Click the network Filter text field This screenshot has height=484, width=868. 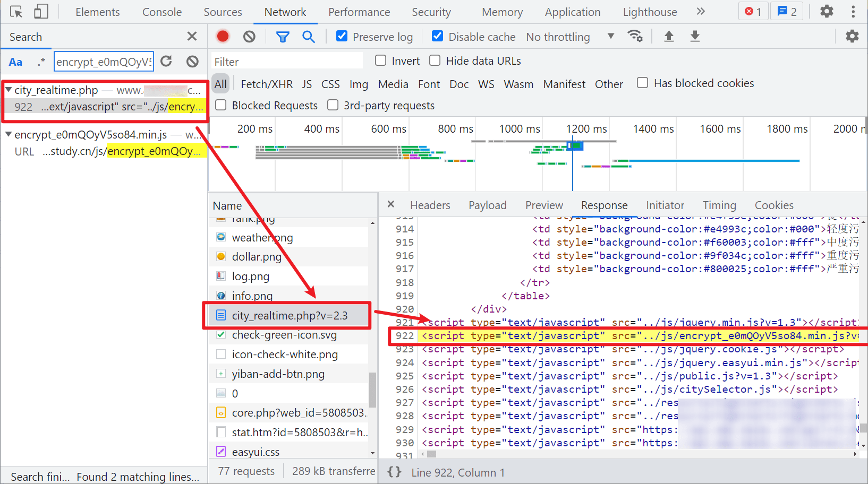[x=287, y=62]
